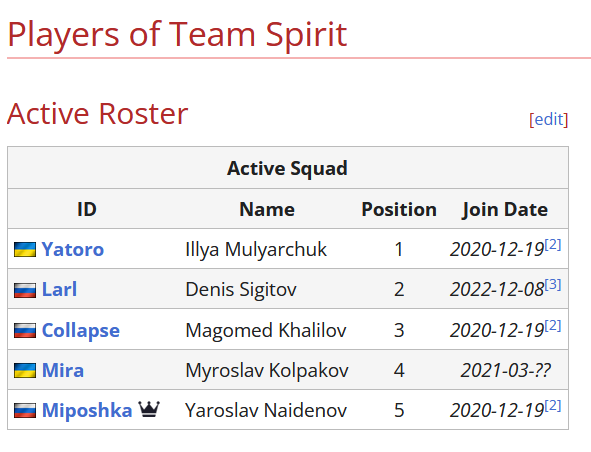Click the Ukraine flag beside Mira

[x=25, y=370]
